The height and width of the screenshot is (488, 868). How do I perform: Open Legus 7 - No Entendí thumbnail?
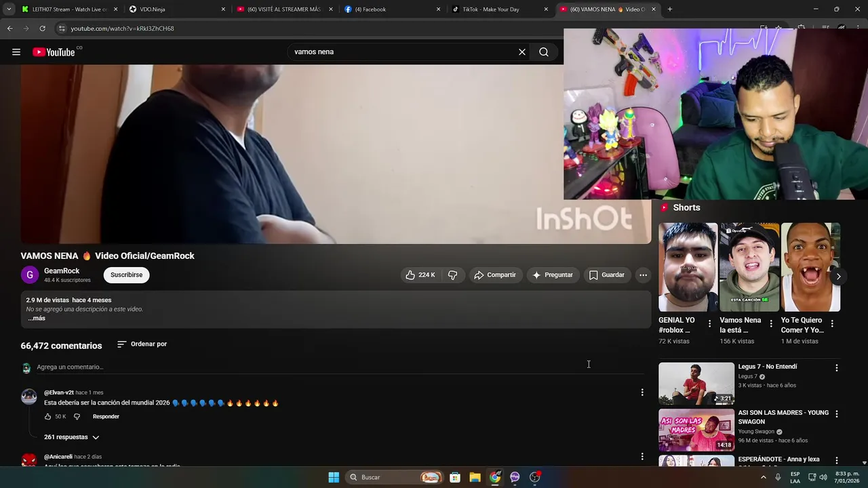coord(696,384)
